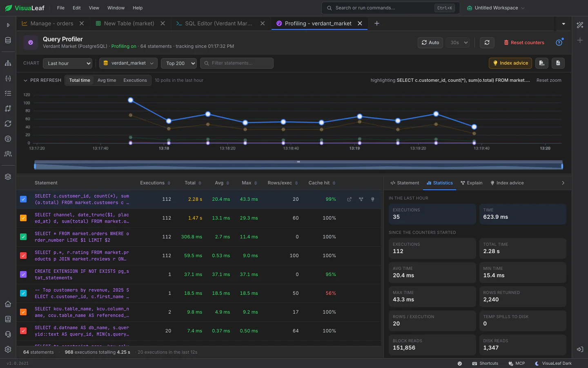
Task: Open the users group sidebar icon
Action: tap(8, 154)
